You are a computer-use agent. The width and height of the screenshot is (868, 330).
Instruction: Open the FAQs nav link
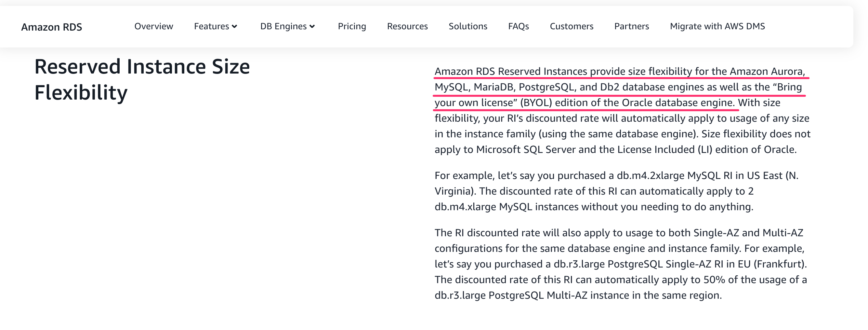tap(518, 26)
